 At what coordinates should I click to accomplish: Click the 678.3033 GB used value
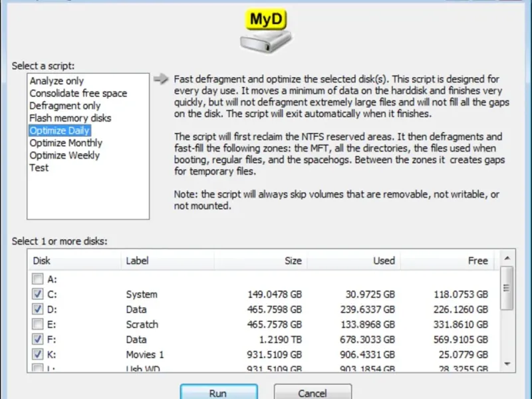pyautogui.click(x=368, y=340)
